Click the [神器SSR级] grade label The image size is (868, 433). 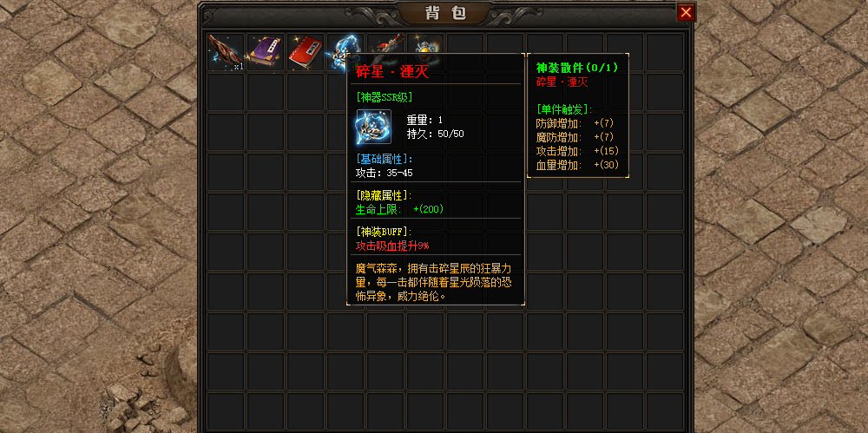(x=385, y=97)
